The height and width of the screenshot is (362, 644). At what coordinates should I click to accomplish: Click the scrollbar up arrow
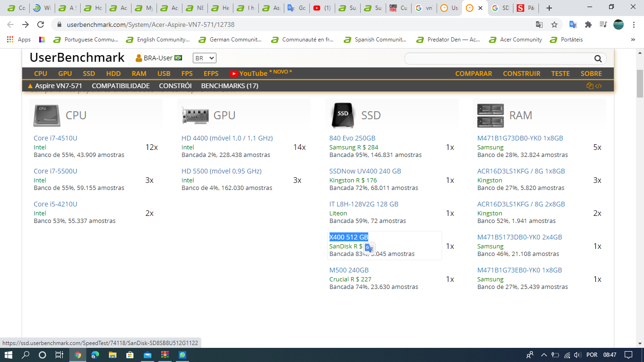coord(640,52)
